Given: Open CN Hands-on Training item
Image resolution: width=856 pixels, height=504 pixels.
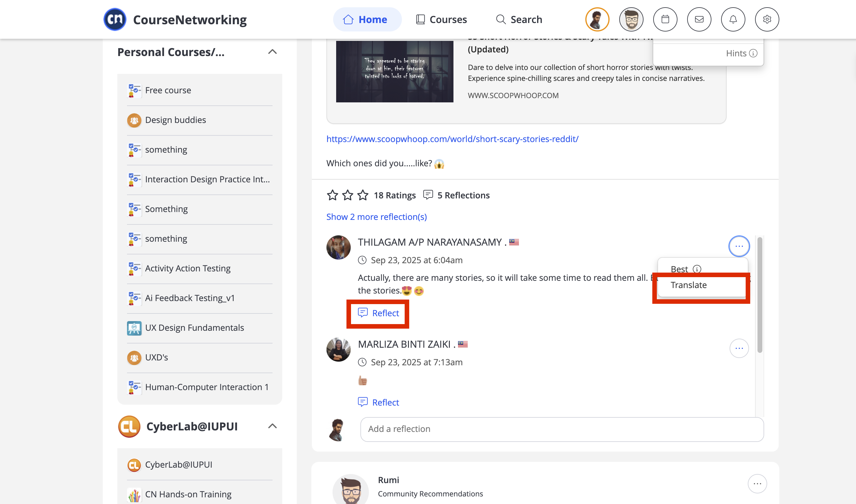Looking at the screenshot, I should 200,495.
